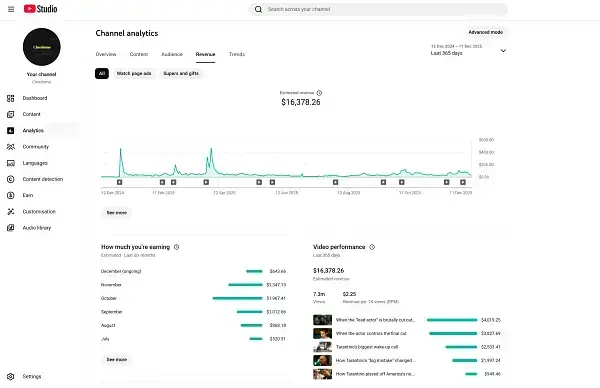The image size is (600, 388).
Task: Open the hamburger menu
Action: click(11, 9)
